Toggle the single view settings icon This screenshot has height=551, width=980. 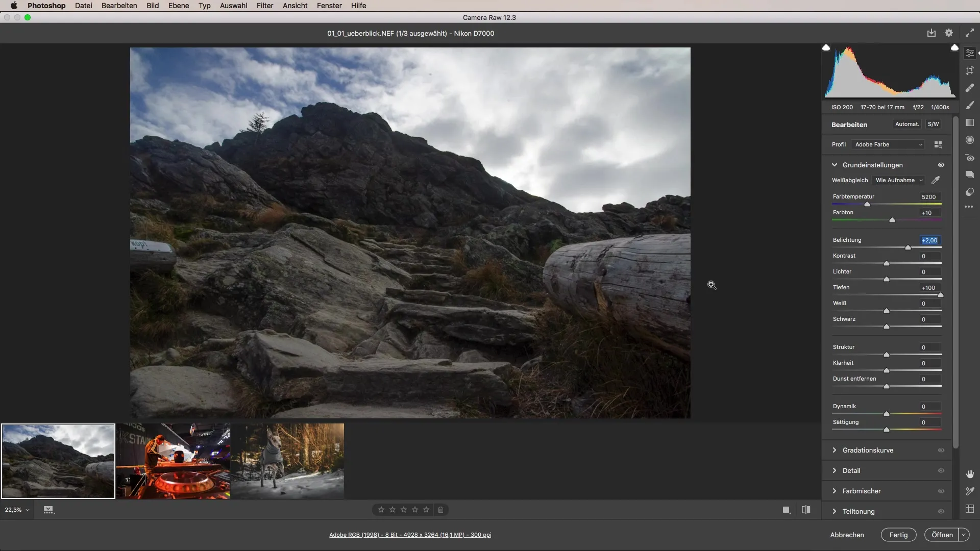point(787,510)
